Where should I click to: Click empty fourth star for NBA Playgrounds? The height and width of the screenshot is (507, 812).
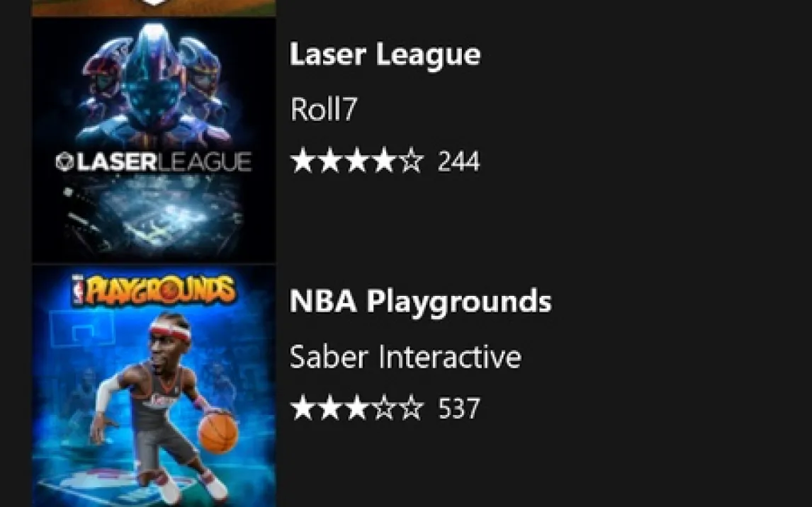pyautogui.click(x=384, y=408)
